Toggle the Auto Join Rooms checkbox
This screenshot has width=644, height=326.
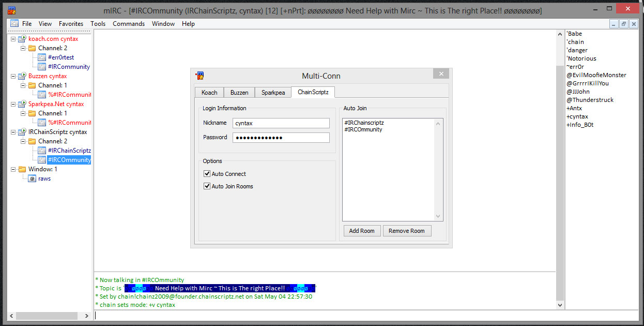point(207,186)
